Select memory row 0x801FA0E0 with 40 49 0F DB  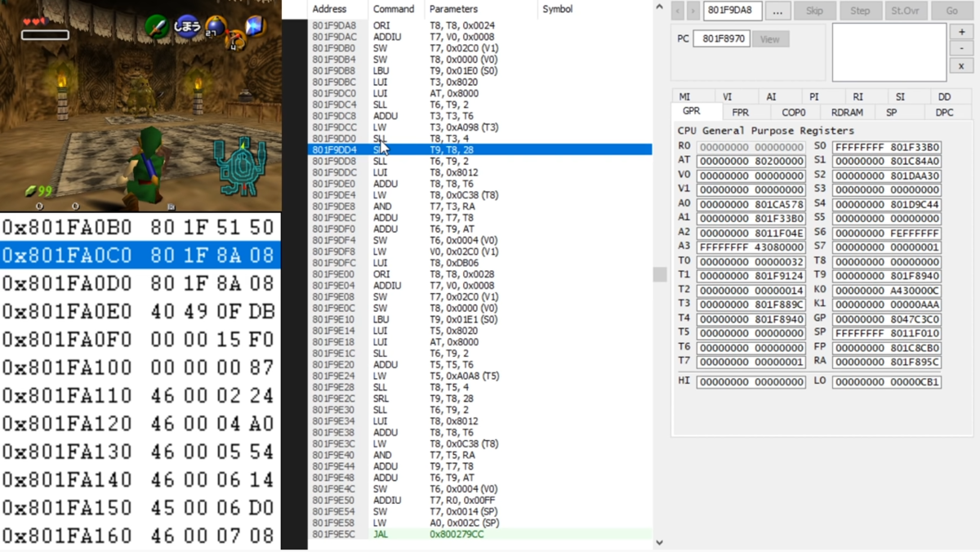(140, 311)
